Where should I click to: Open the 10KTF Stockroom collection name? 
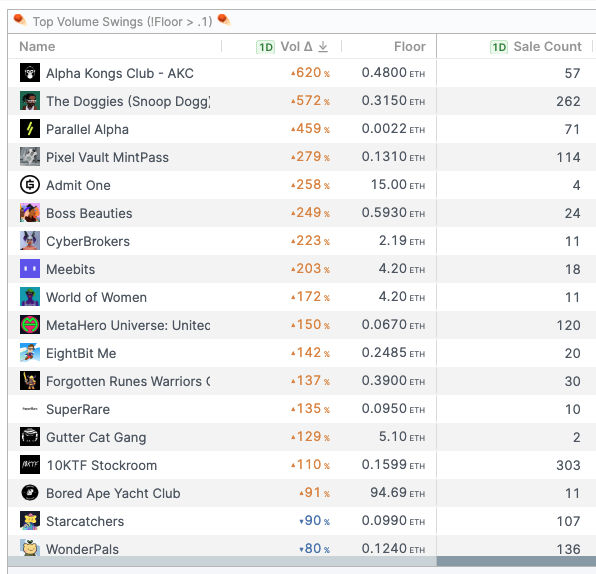point(101,465)
